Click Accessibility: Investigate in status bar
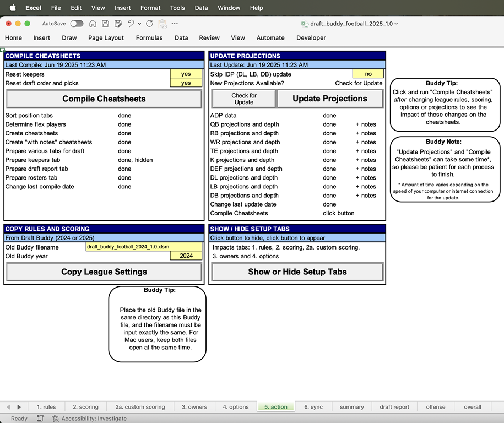Image resolution: width=504 pixels, height=423 pixels. point(90,419)
